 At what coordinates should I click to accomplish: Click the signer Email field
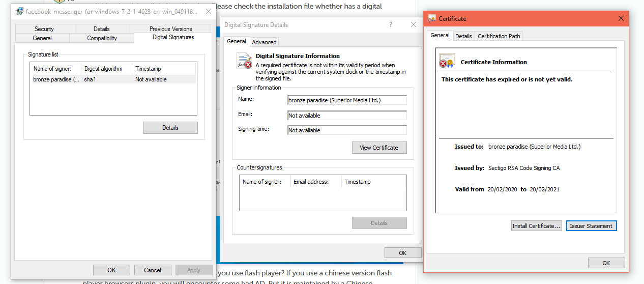coord(347,116)
